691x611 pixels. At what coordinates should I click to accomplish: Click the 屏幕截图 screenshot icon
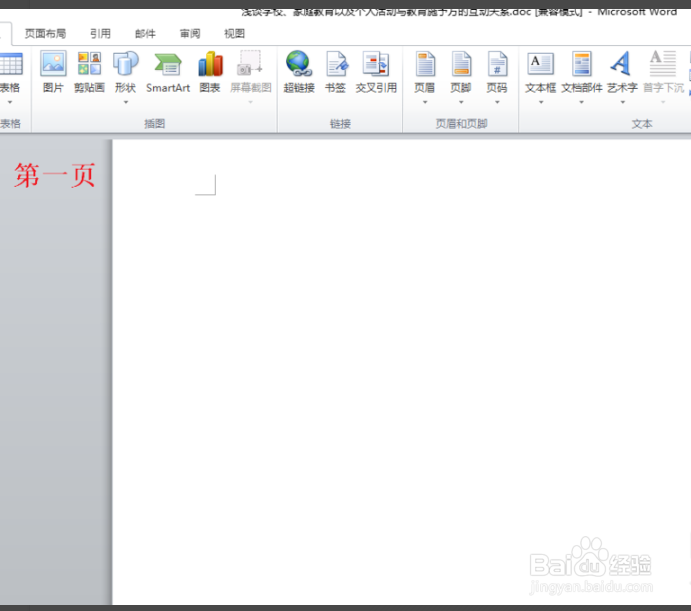click(250, 64)
